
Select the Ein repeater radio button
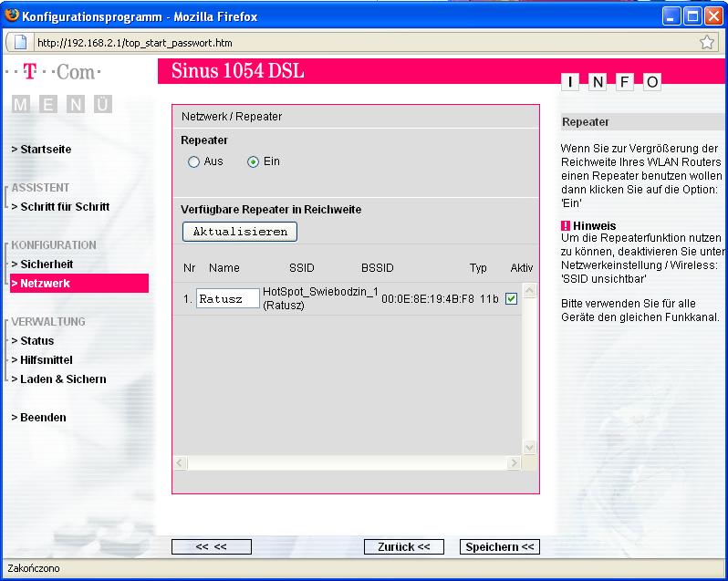click(253, 161)
